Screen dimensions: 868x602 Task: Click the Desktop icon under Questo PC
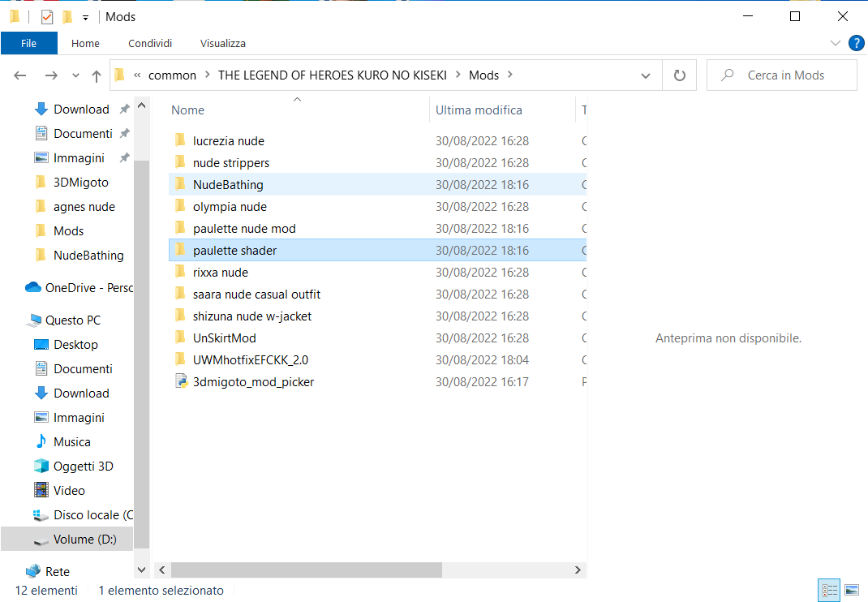coord(41,345)
